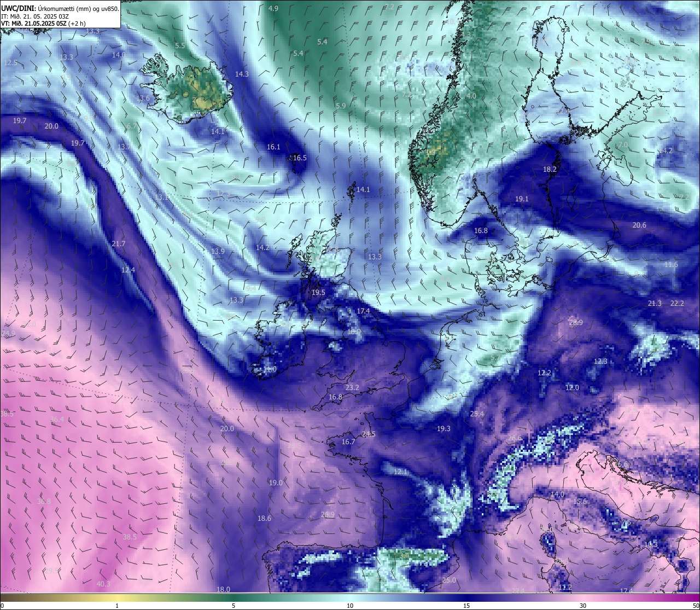The width and height of the screenshot is (700, 610).
Task: Click the value 21.7 on the map
Action: (x=118, y=243)
